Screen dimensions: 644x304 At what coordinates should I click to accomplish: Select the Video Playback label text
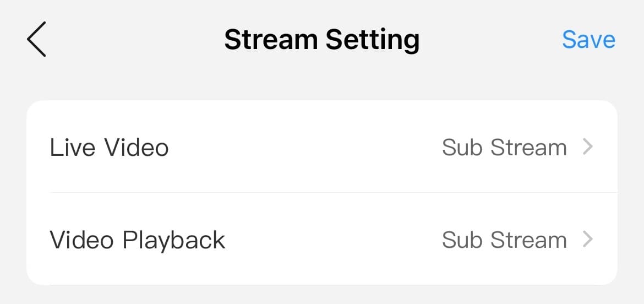tap(138, 240)
